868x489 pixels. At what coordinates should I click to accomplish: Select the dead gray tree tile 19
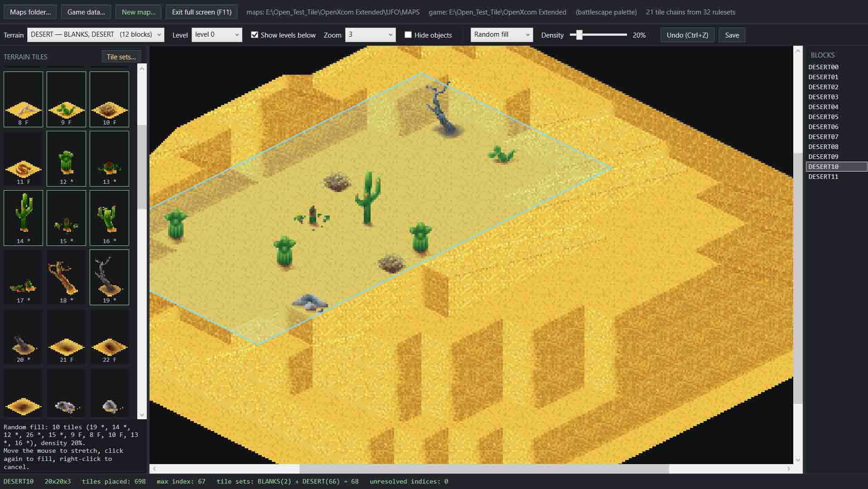109,277
